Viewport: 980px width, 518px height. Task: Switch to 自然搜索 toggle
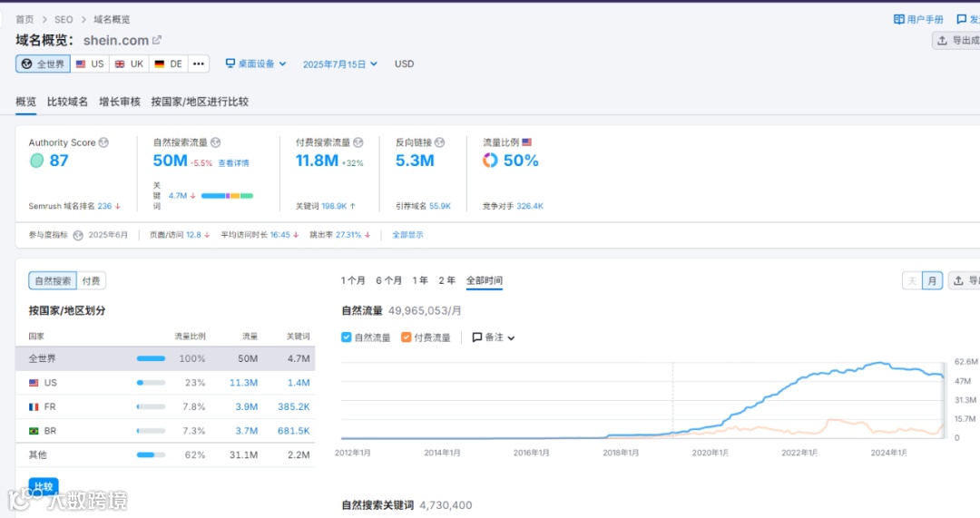pyautogui.click(x=53, y=280)
